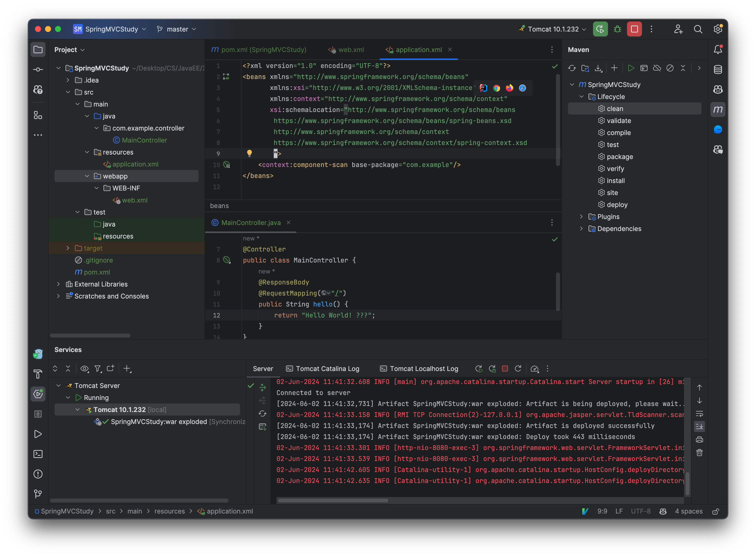Select MainController in the project tree
Screen dimensions: 756x556
click(144, 140)
